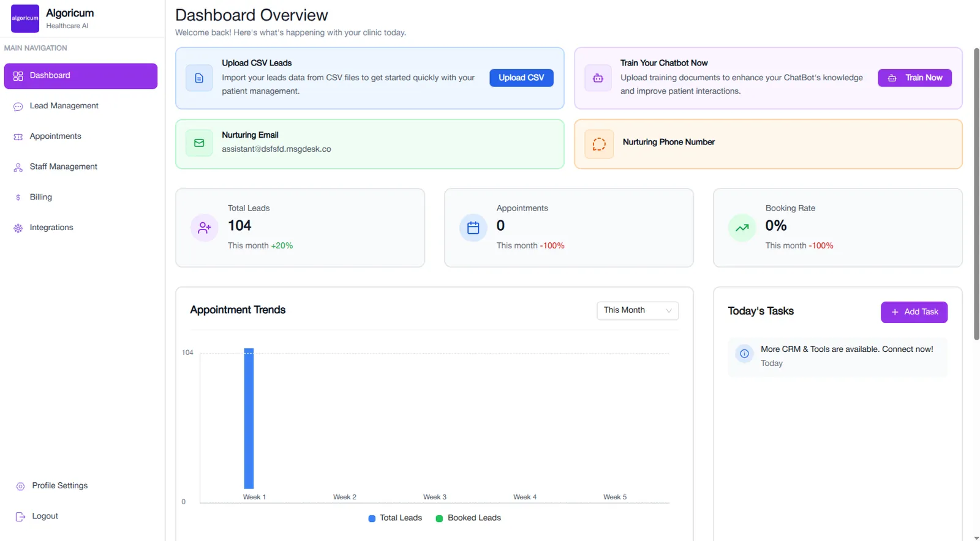Screen dimensions: 980x541
Task: Click the Total Leads user-plus icon
Action: [205, 228]
